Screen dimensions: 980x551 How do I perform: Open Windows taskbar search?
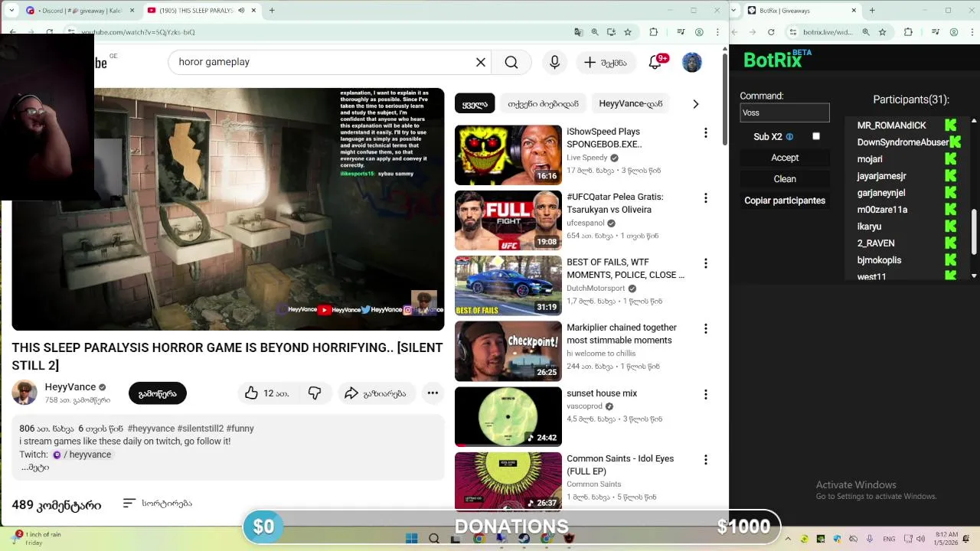(434, 539)
